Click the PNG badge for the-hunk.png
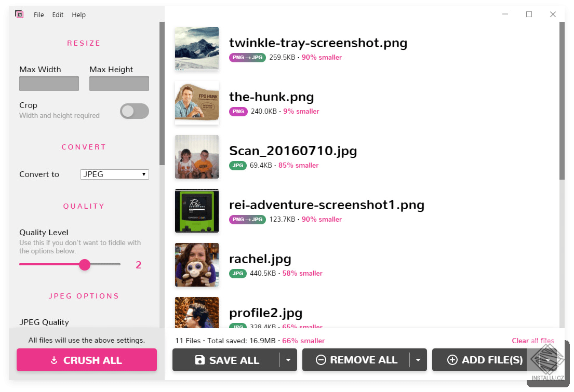The image size is (574, 392). click(x=238, y=111)
